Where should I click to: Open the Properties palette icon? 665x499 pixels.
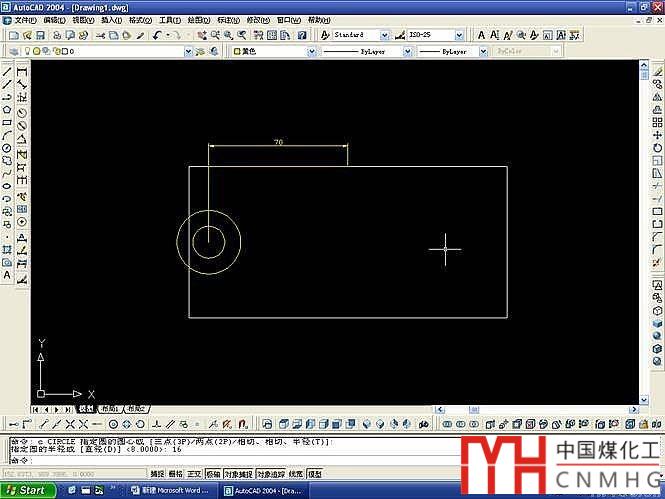pyautogui.click(x=258, y=35)
